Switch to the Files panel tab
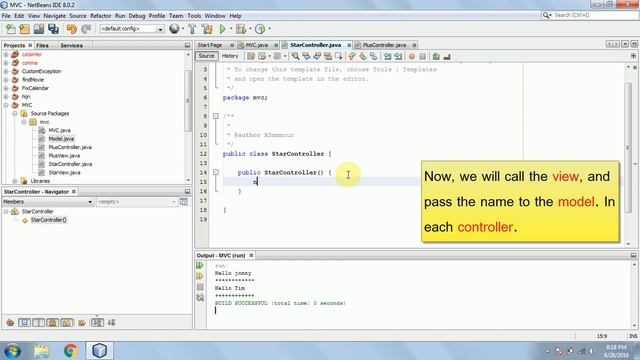This screenshot has height=360, width=640. tap(42, 45)
